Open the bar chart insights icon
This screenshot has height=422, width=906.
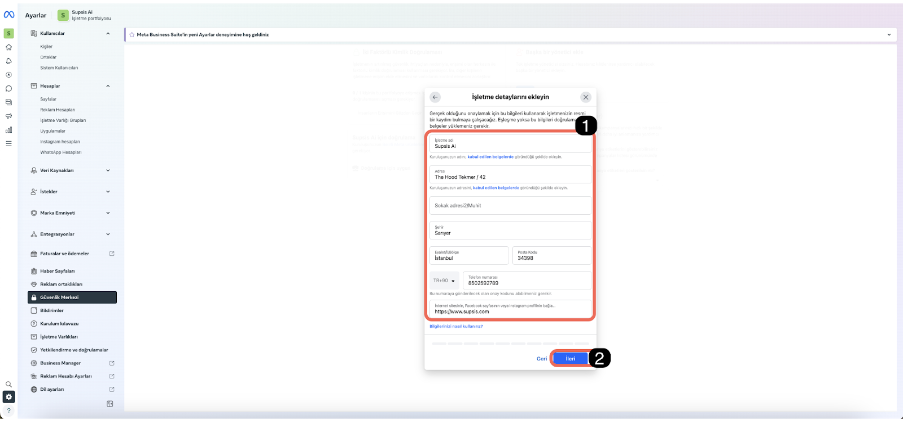9,129
